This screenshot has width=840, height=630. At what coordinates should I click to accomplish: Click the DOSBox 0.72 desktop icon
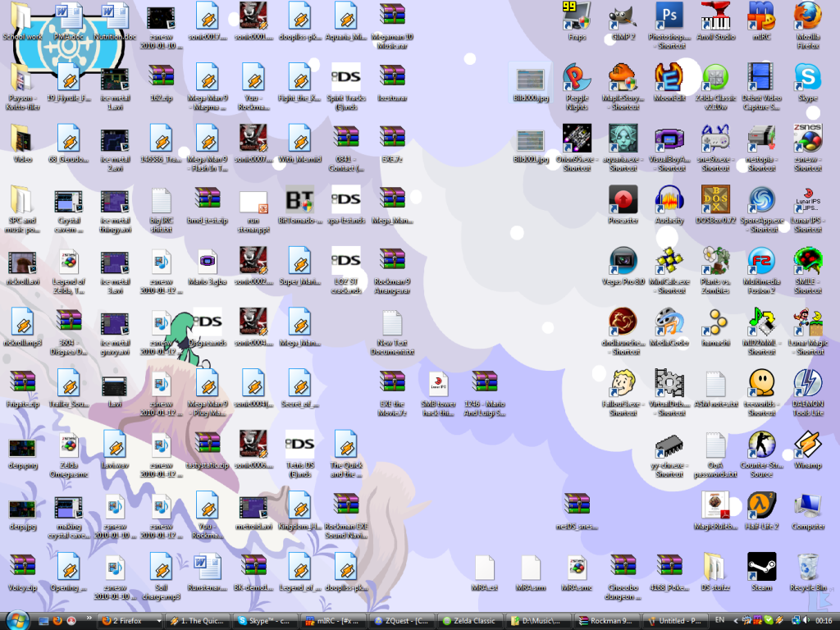pos(715,200)
